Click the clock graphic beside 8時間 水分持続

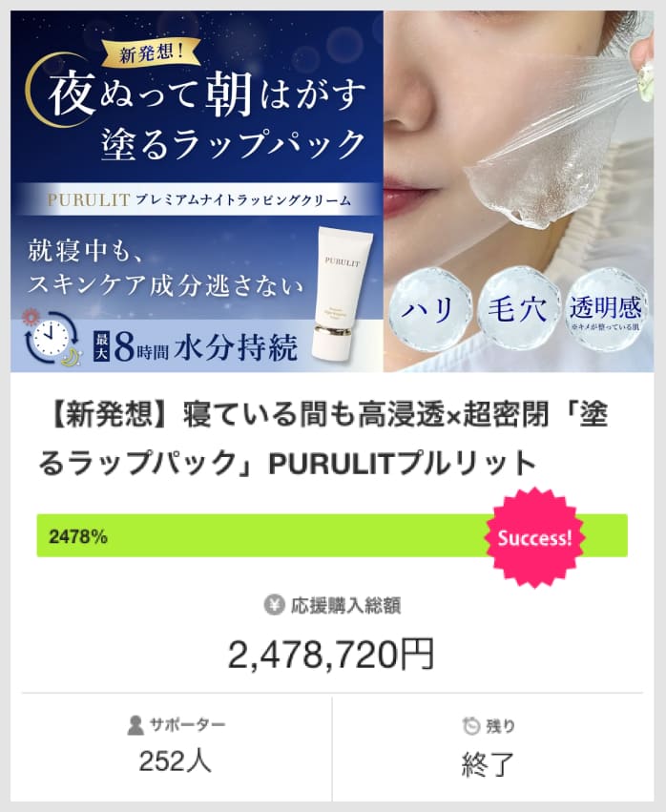click(51, 339)
